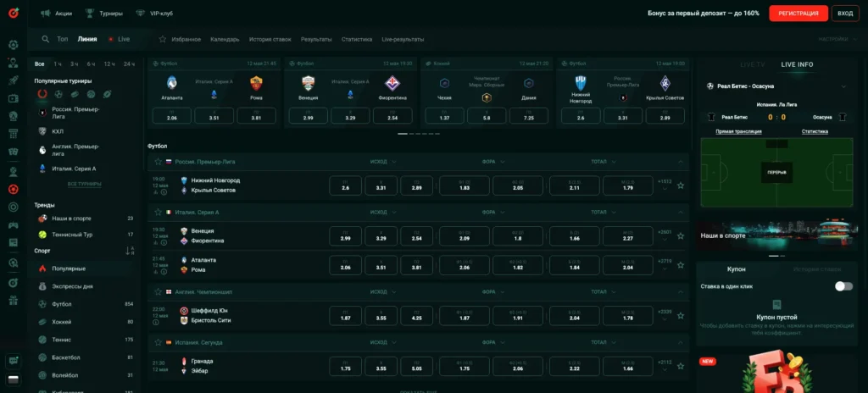This screenshot has height=393, width=868.
Task: Click the Регистрация button
Action: pyautogui.click(x=798, y=14)
